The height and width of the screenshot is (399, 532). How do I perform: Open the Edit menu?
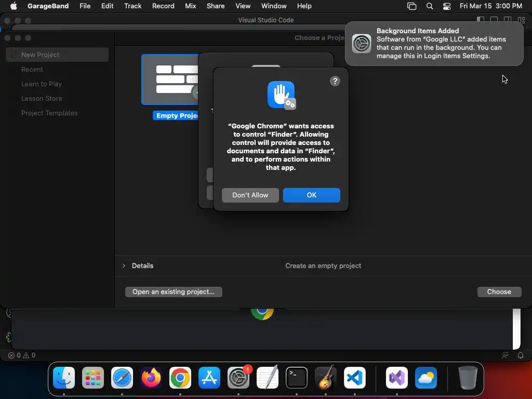pyautogui.click(x=107, y=6)
